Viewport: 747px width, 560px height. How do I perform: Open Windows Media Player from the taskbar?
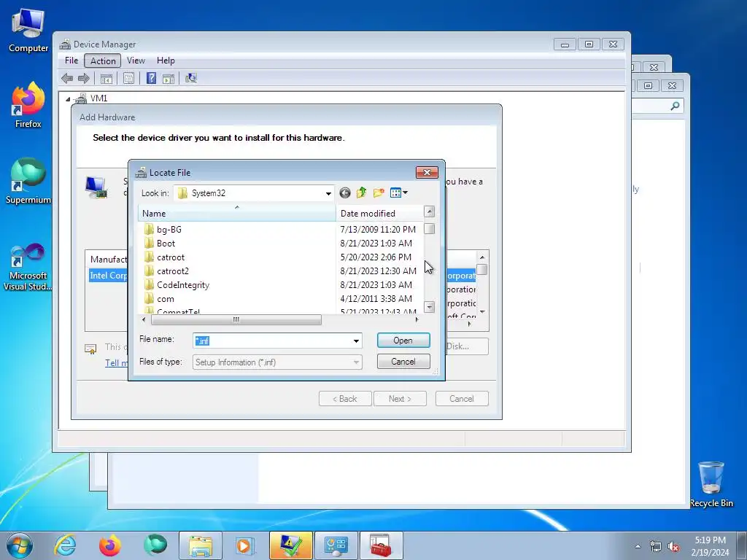pyautogui.click(x=245, y=545)
